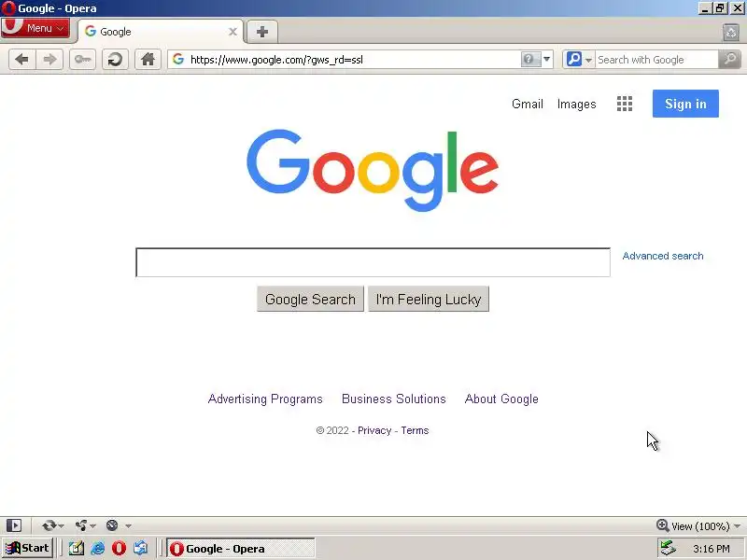Expand the View zoom dropdown arrow
Viewport: 747px width, 560px height.
(x=737, y=526)
